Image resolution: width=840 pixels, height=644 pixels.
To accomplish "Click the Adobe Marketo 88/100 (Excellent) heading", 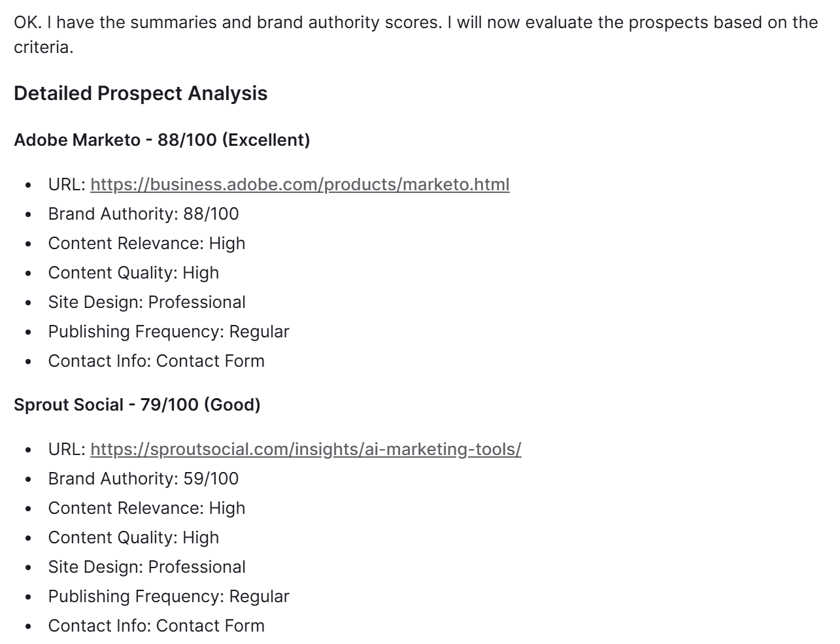I will pyautogui.click(x=161, y=140).
